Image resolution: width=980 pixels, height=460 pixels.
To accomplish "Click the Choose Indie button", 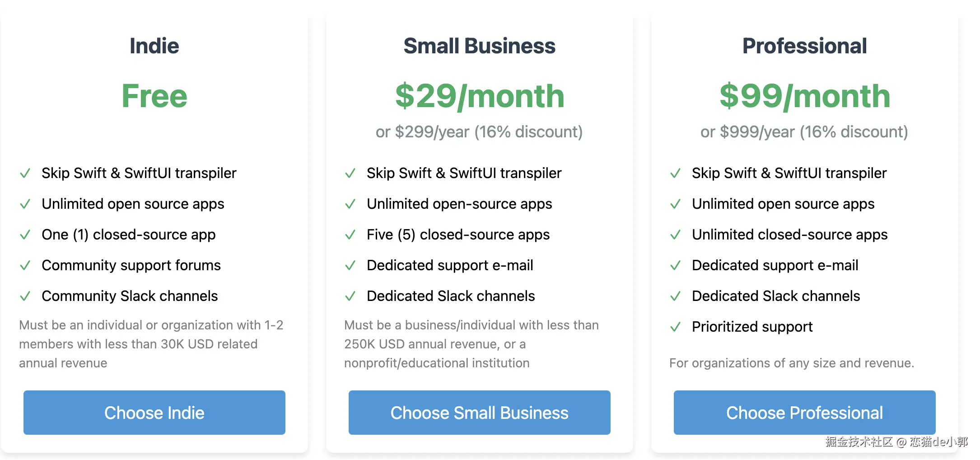I will click(x=154, y=413).
